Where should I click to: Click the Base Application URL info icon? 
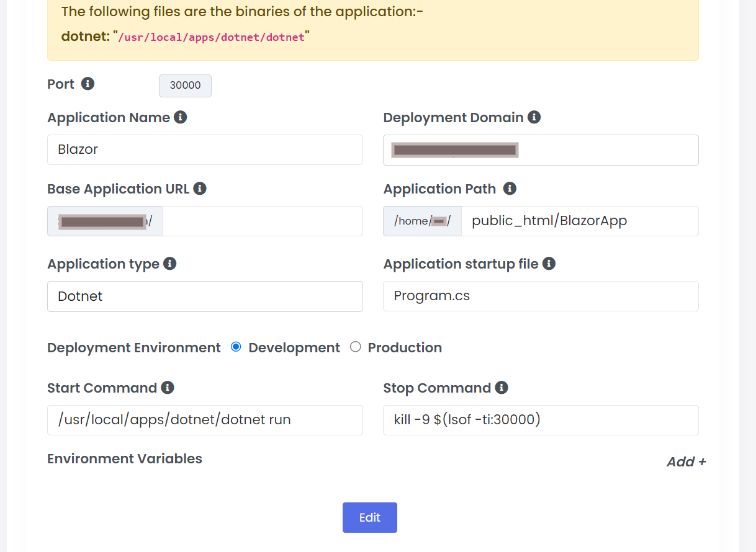pyautogui.click(x=200, y=189)
